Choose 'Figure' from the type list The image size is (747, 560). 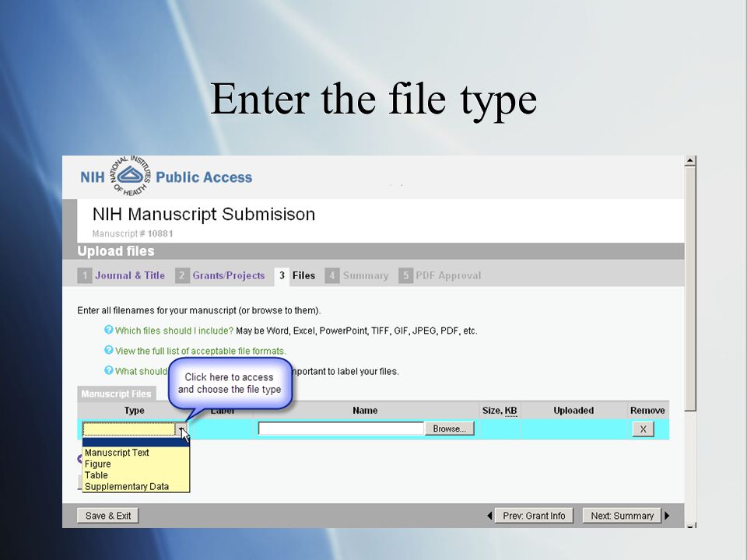point(135,464)
